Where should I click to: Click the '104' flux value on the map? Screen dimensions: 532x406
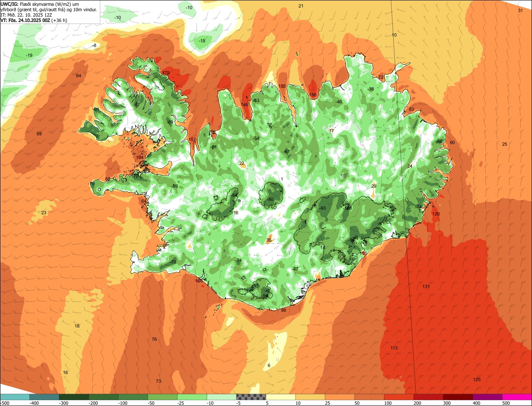tap(140, 158)
